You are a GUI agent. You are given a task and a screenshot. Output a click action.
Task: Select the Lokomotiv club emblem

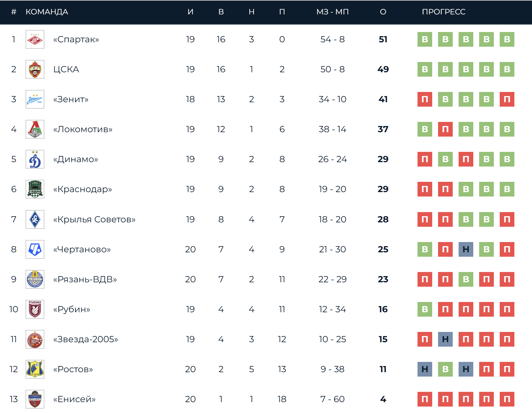35,129
